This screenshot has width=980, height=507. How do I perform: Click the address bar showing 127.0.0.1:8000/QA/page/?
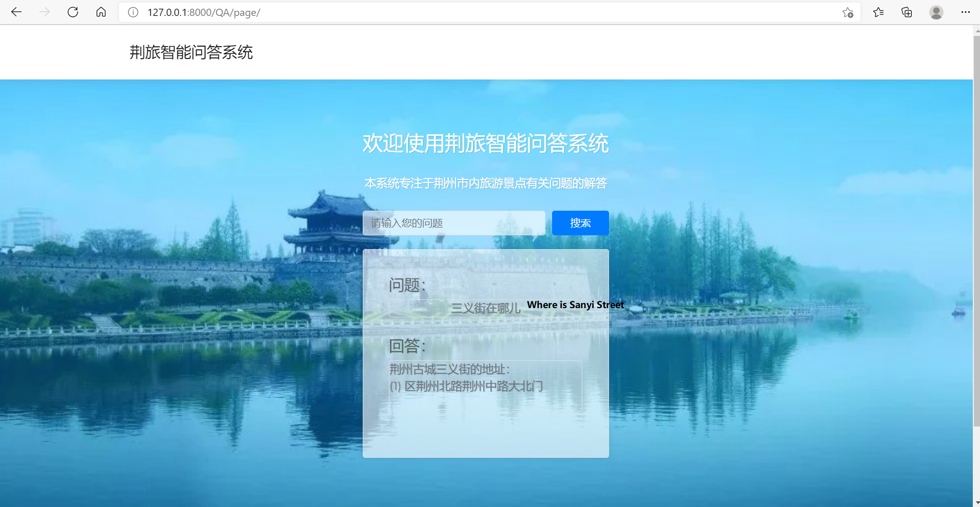click(462, 12)
